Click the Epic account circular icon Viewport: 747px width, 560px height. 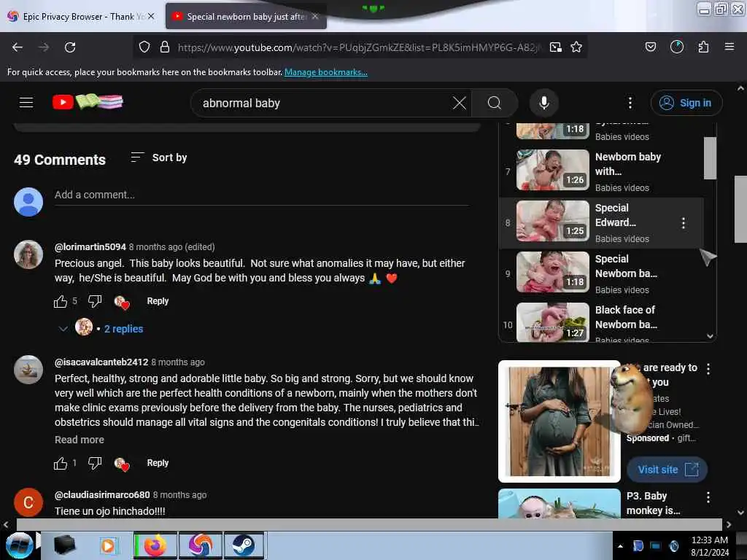click(x=676, y=47)
